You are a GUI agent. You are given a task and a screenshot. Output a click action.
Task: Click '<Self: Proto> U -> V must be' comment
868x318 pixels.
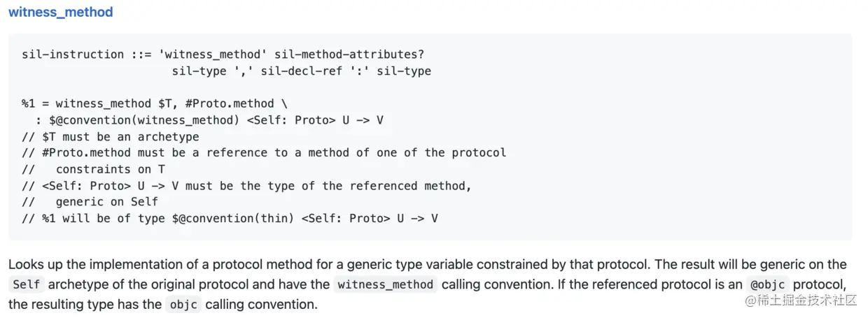point(246,185)
